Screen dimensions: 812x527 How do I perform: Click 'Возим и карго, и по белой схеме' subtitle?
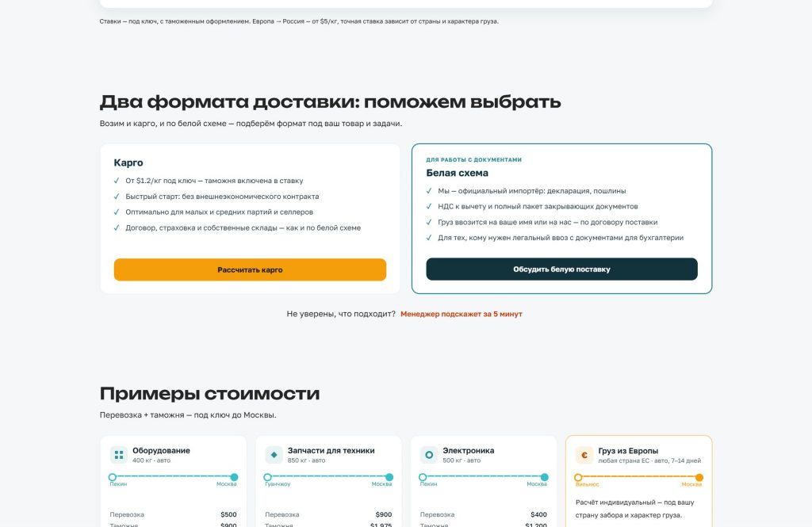[251, 124]
